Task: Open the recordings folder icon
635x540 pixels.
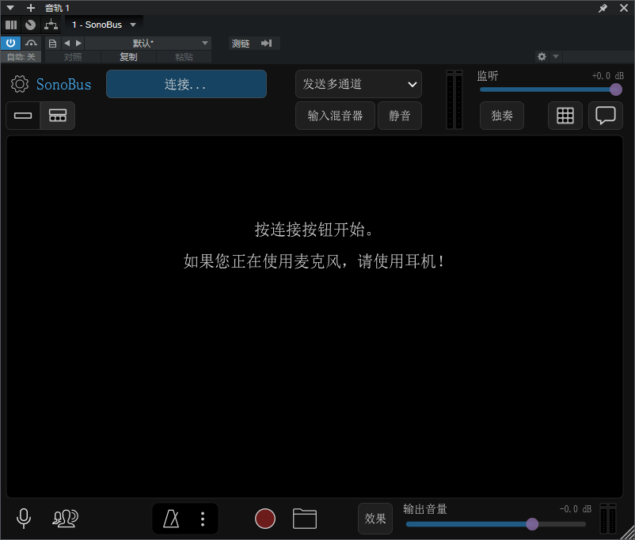Action: click(x=305, y=518)
